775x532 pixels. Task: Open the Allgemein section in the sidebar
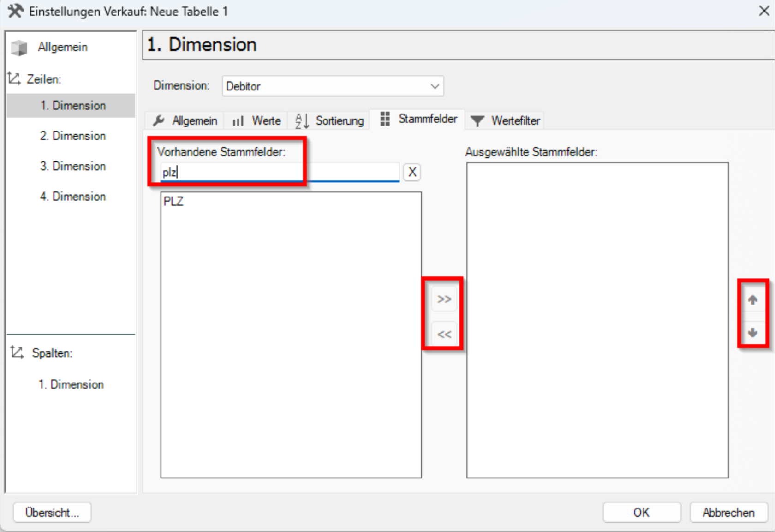click(62, 47)
